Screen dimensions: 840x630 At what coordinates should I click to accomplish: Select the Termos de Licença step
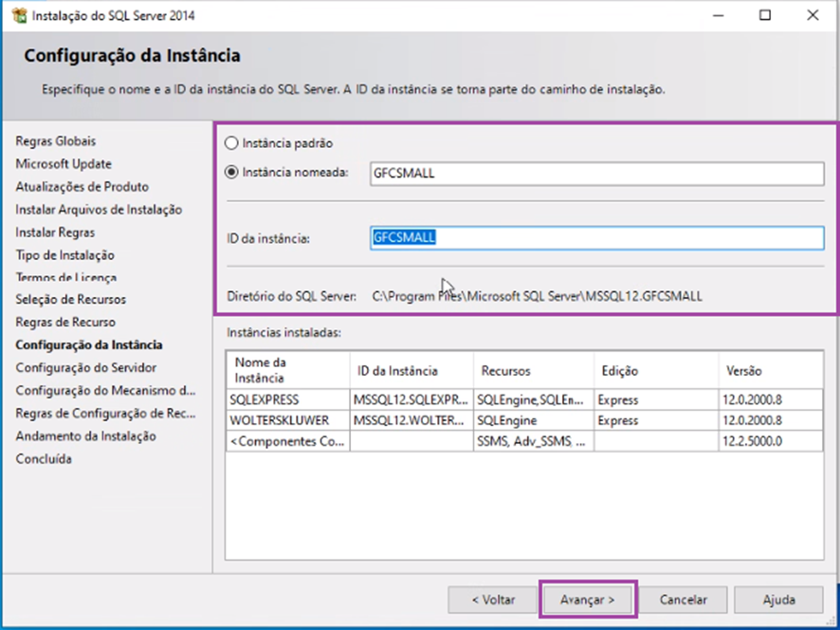pyautogui.click(x=66, y=277)
